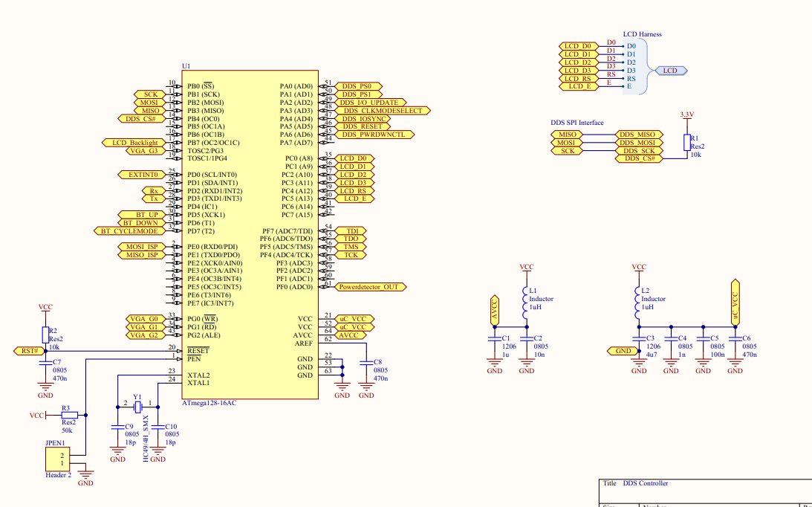Select the L2 inductor coil symbol
Image resolution: width=812 pixels, height=507 pixels.
tap(638, 303)
